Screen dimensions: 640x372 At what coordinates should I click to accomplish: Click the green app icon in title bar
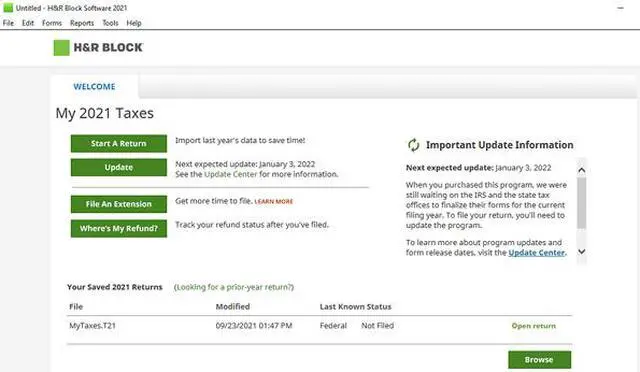click(8, 8)
